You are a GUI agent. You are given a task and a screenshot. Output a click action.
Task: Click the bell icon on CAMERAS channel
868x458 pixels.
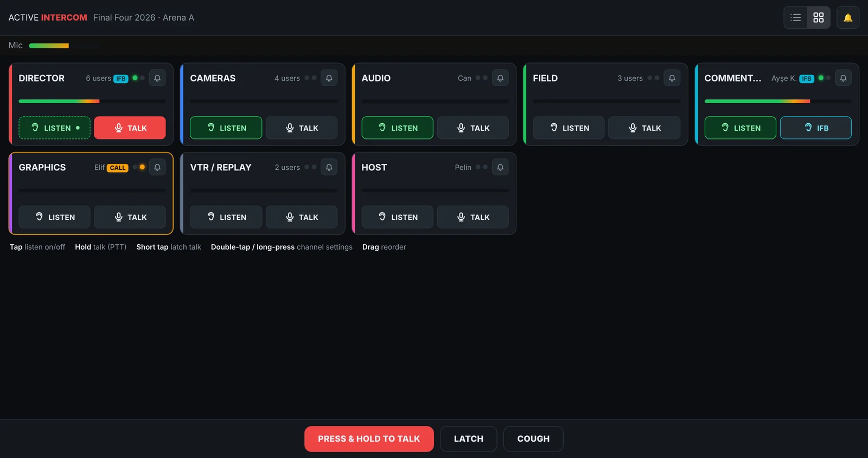[x=329, y=78]
